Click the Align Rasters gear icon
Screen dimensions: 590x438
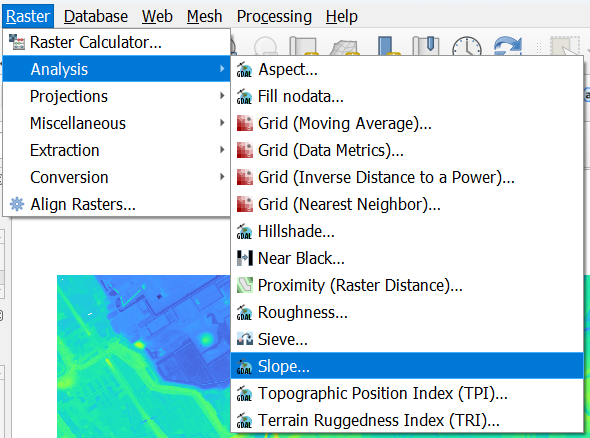click(x=17, y=204)
